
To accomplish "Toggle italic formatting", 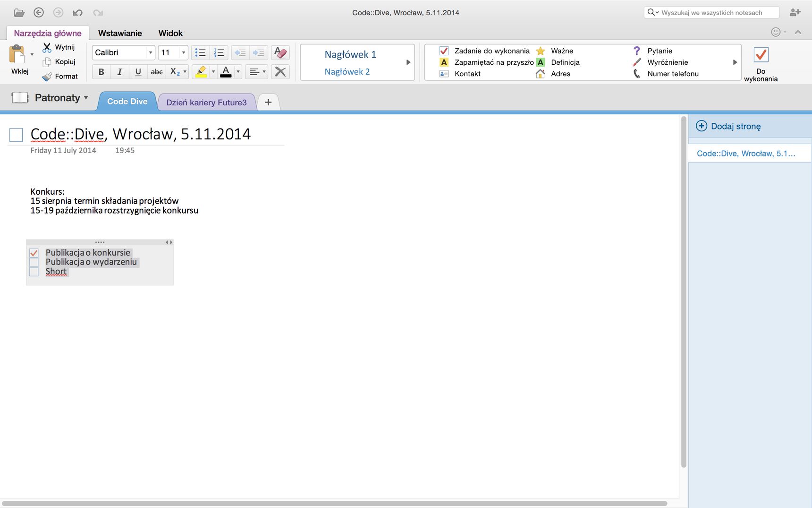I will [119, 72].
